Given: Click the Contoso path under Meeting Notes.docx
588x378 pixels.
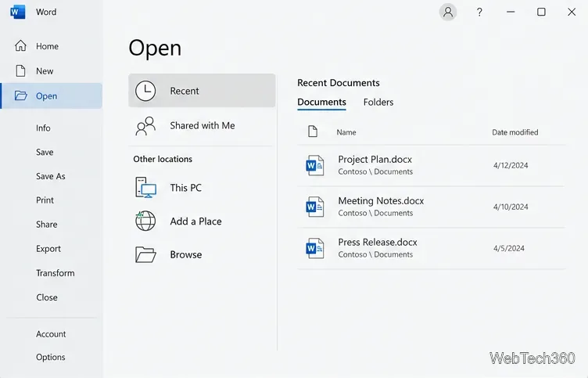Looking at the screenshot, I should point(375,213).
